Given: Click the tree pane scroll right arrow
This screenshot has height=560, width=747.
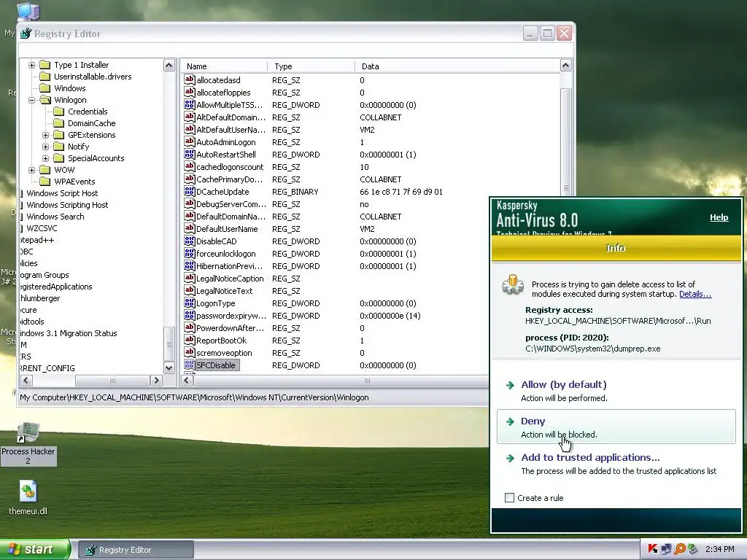Looking at the screenshot, I should 156,380.
